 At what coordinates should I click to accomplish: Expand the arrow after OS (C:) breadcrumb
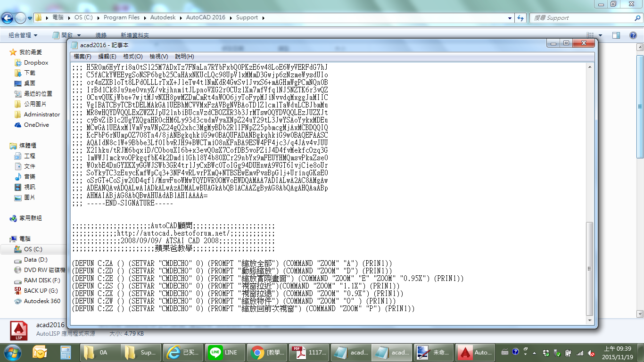(x=98, y=18)
